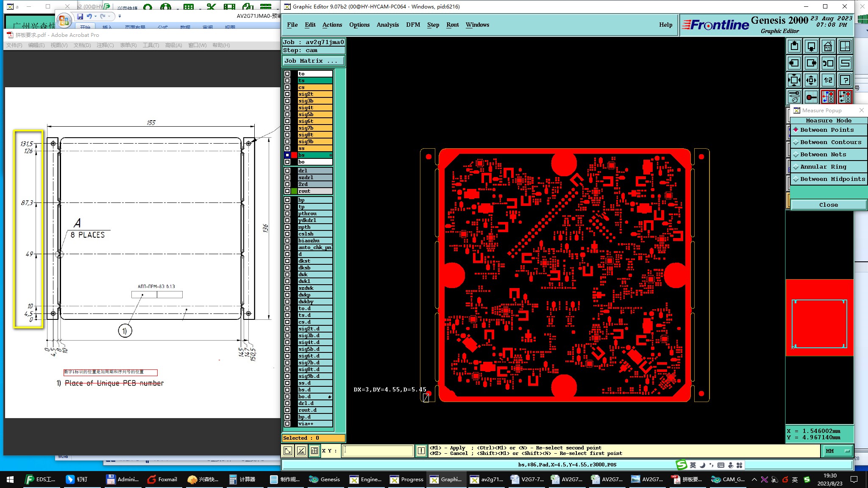Toggle the 'ts' layer display checkbox

click(x=287, y=80)
